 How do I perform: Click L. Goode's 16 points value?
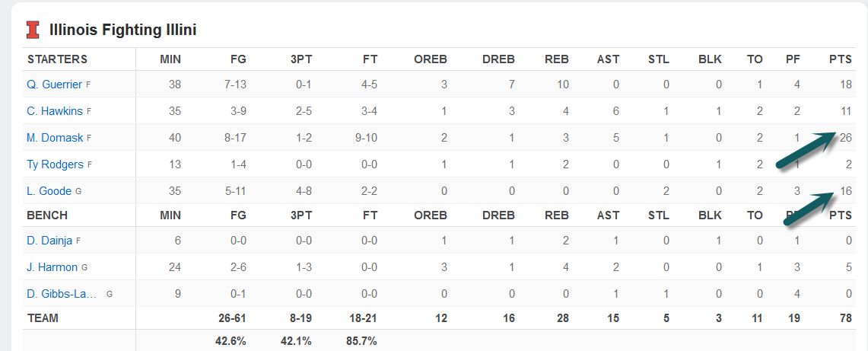(846, 191)
